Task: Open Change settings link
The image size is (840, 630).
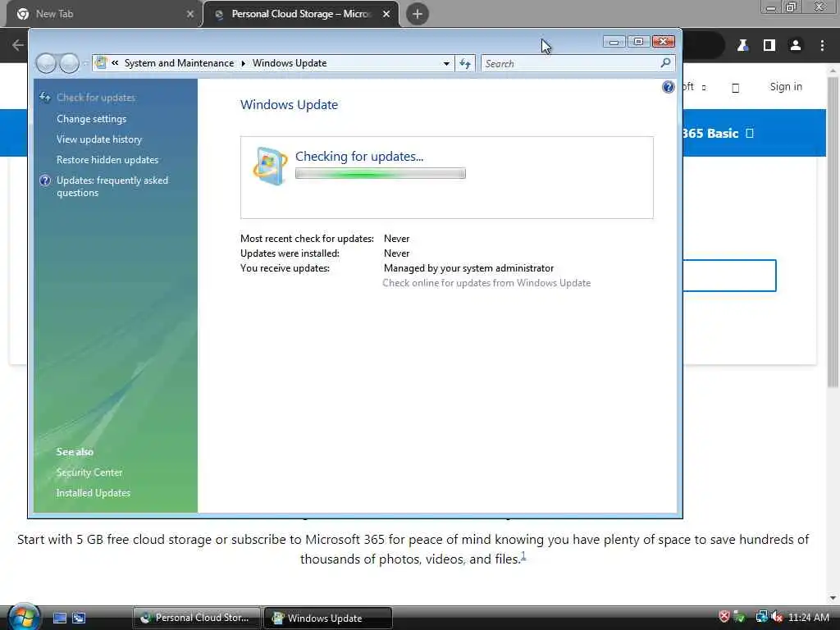Action: coord(92,119)
